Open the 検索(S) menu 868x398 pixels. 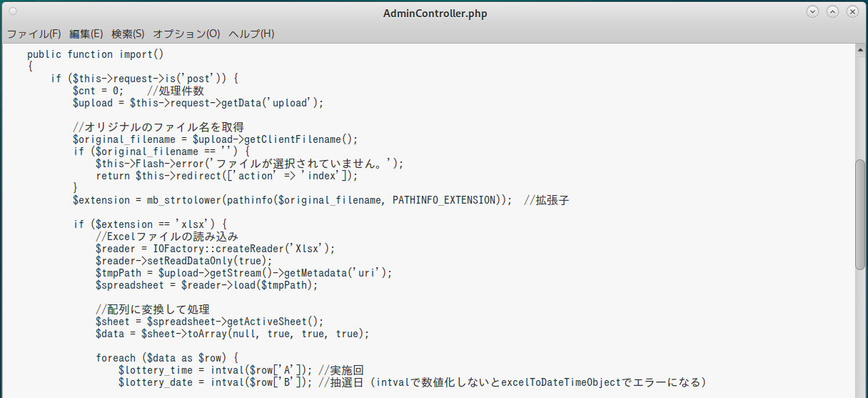click(128, 34)
